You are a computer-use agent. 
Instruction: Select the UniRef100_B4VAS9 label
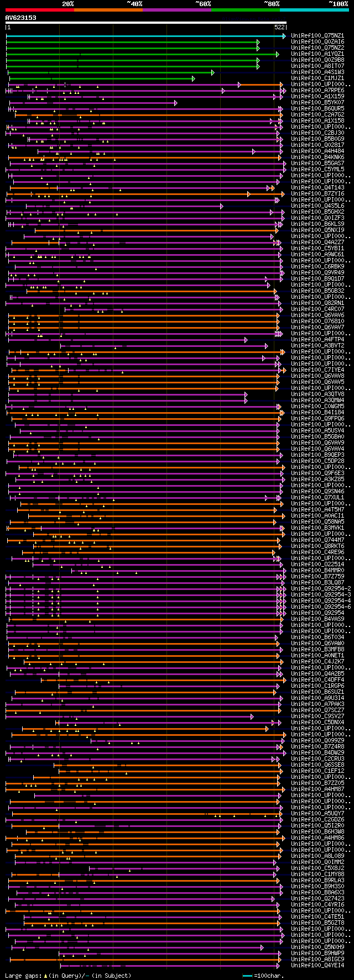317,619
